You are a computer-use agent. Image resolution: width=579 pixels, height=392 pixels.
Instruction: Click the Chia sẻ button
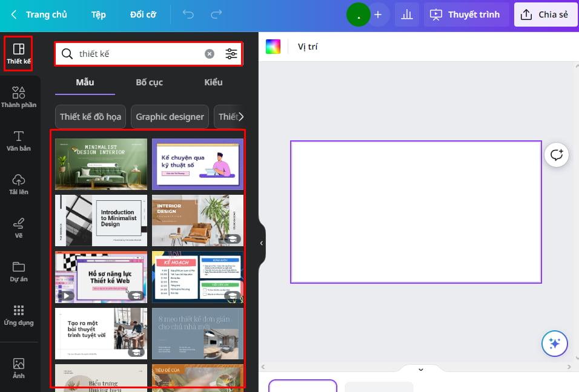click(x=545, y=14)
